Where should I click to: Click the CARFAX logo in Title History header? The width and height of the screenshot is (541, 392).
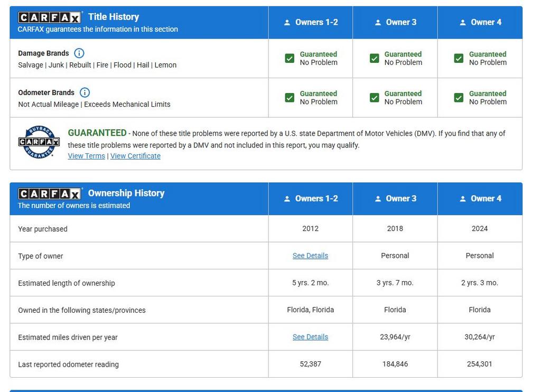pyautogui.click(x=50, y=17)
